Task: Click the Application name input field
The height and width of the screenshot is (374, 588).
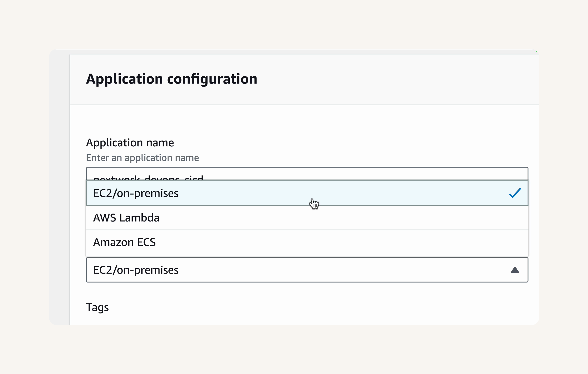Action: coord(307,174)
